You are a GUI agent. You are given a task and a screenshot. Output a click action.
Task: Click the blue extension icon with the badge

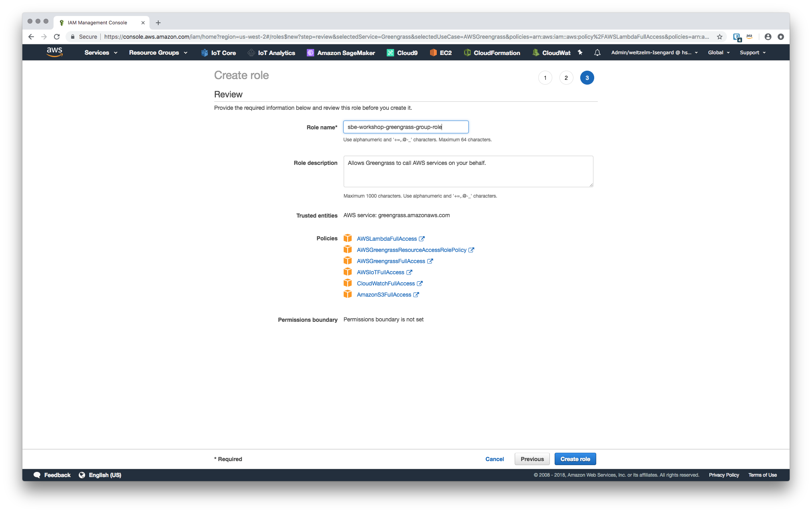737,37
